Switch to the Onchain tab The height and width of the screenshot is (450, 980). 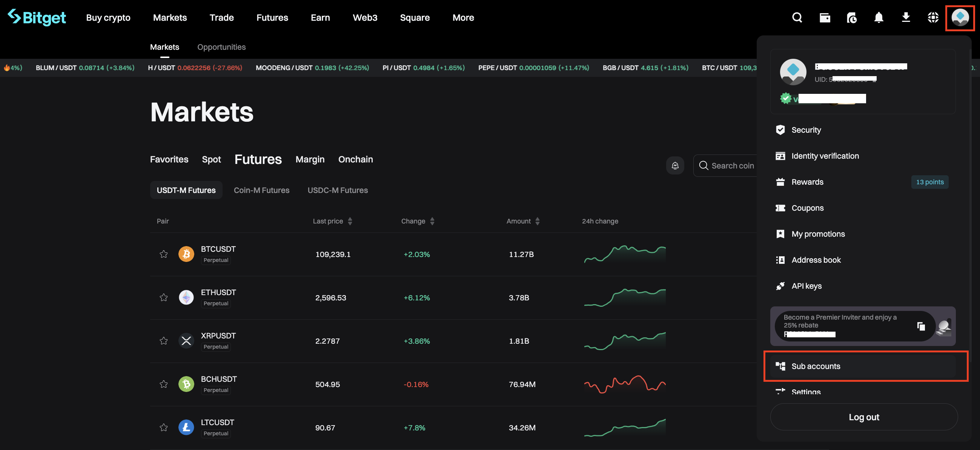click(355, 159)
